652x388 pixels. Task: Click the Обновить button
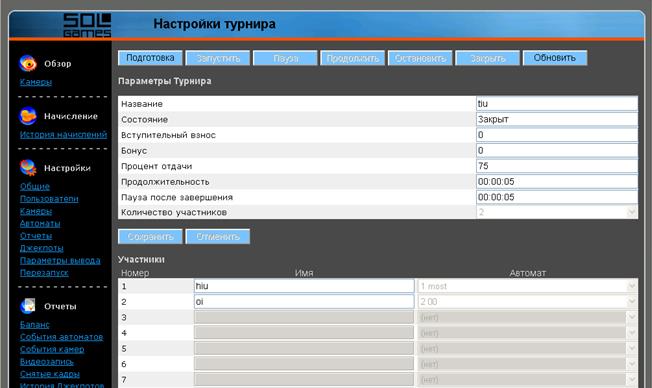tap(555, 58)
